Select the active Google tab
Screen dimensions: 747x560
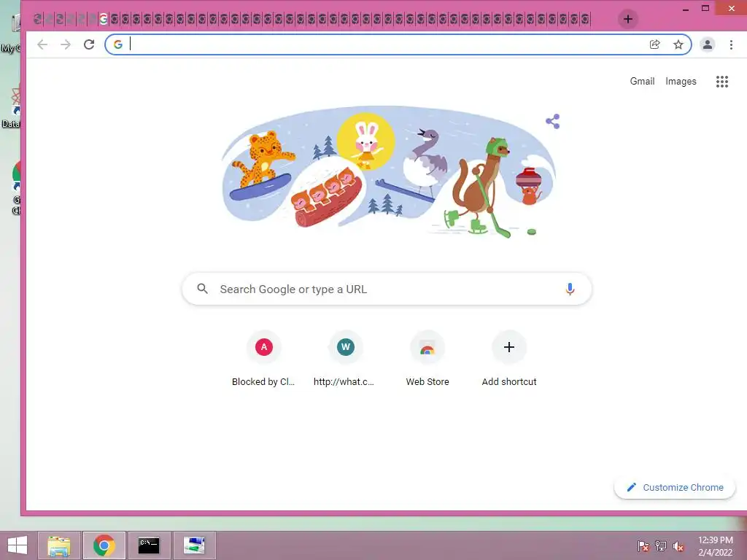(x=104, y=20)
